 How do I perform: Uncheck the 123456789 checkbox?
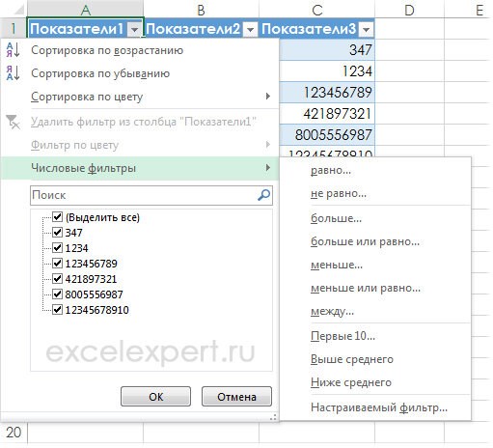[x=57, y=263]
